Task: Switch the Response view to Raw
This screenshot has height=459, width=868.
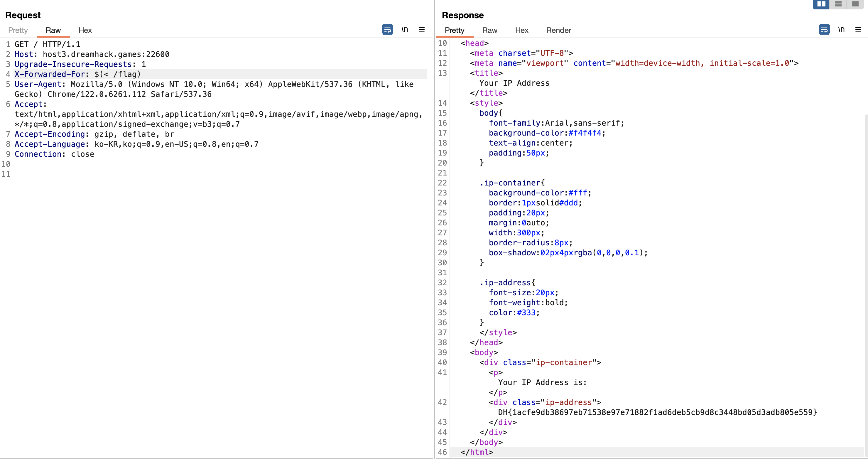Action: point(489,30)
